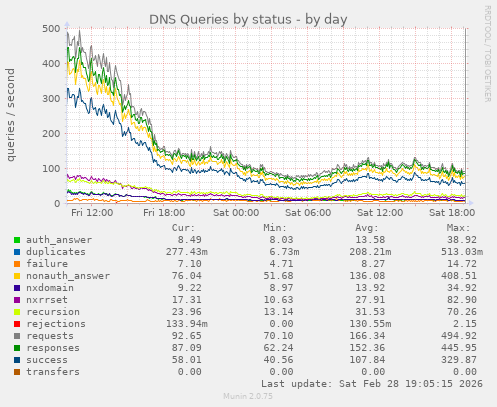
Task: Click the 'queries / second' axis title
Action: click(11, 115)
